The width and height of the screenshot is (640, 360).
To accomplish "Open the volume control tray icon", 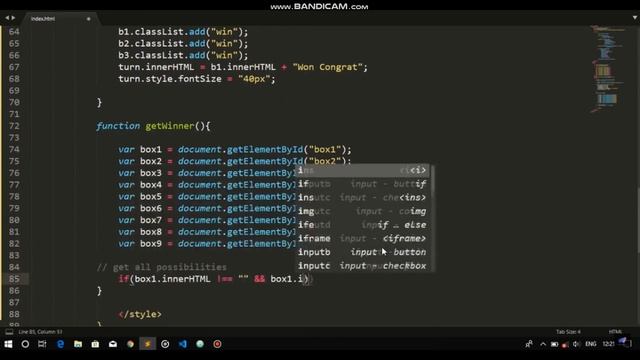I will tap(576, 344).
